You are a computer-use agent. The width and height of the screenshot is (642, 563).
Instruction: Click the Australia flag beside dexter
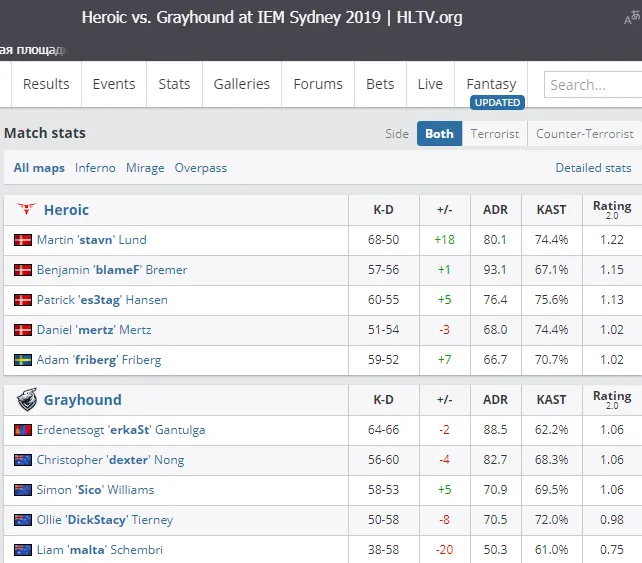click(23, 460)
